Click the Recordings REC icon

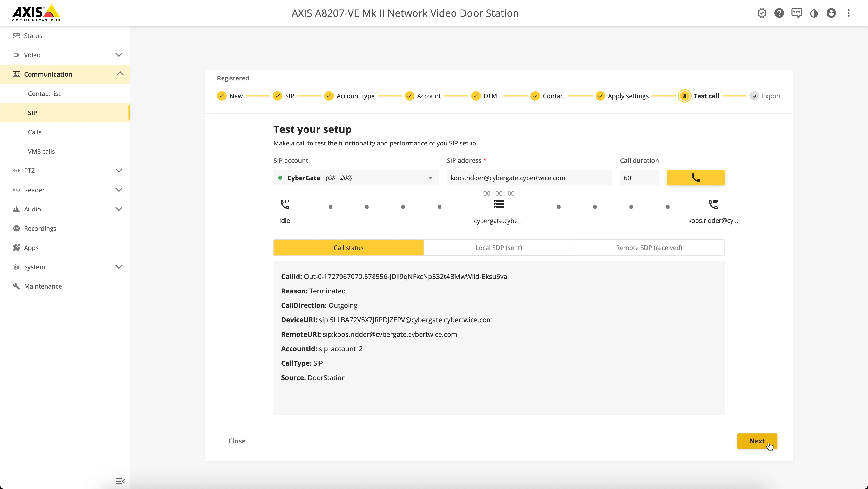click(x=16, y=228)
